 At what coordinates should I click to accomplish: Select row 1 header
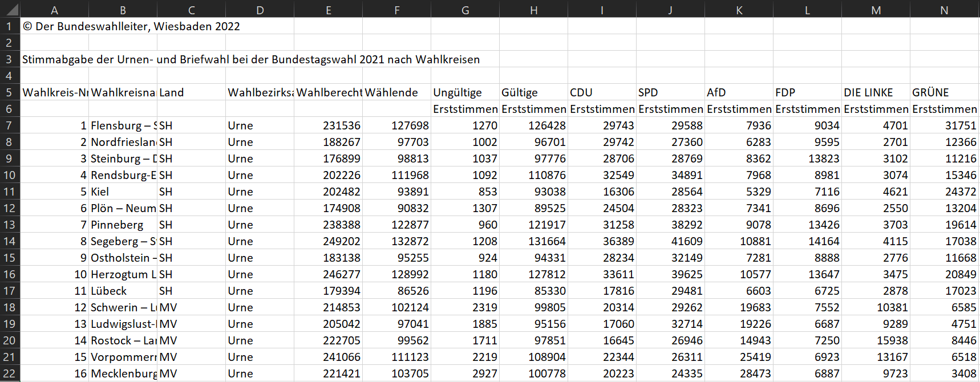[x=9, y=26]
